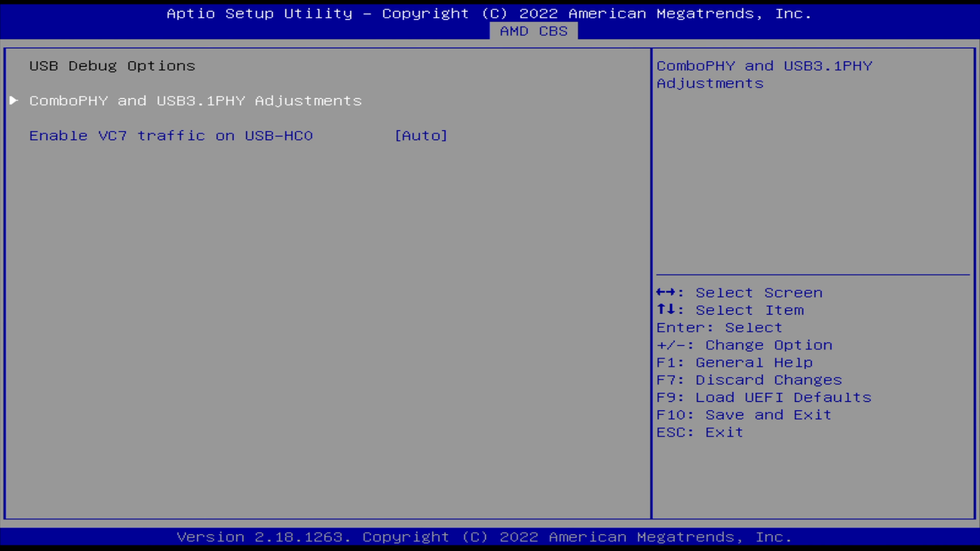This screenshot has width=980, height=551.
Task: Click the Select Item key hint
Action: click(x=730, y=310)
